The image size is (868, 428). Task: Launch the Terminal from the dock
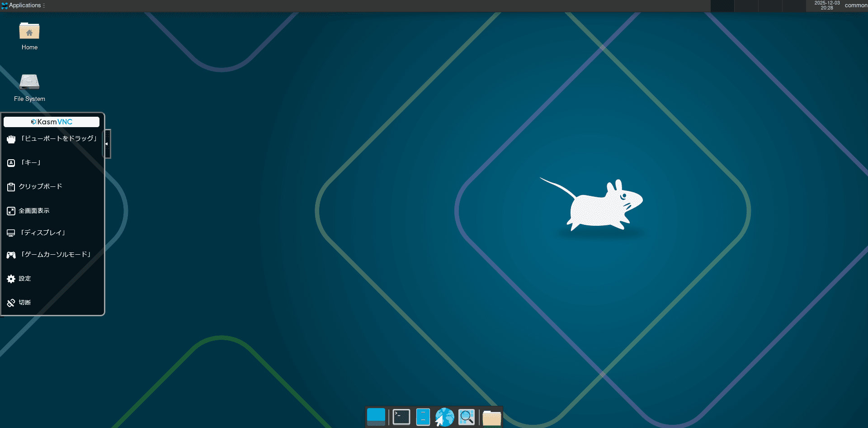401,417
